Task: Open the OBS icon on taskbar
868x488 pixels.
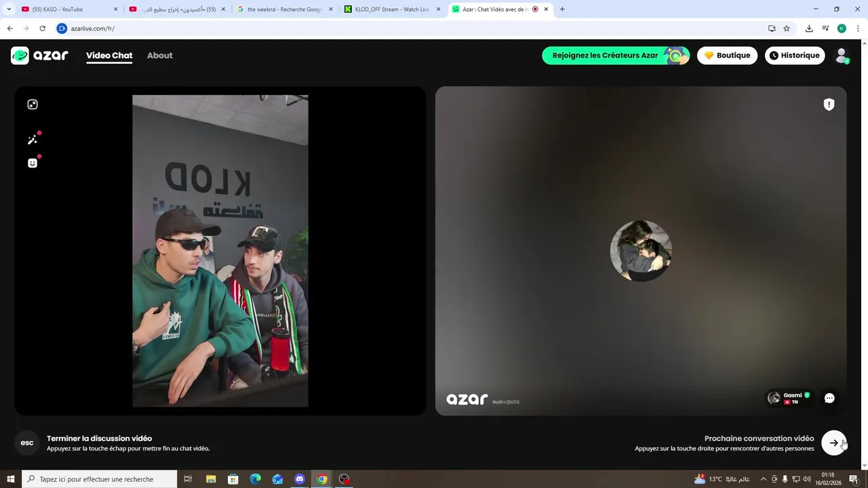Action: click(x=344, y=479)
